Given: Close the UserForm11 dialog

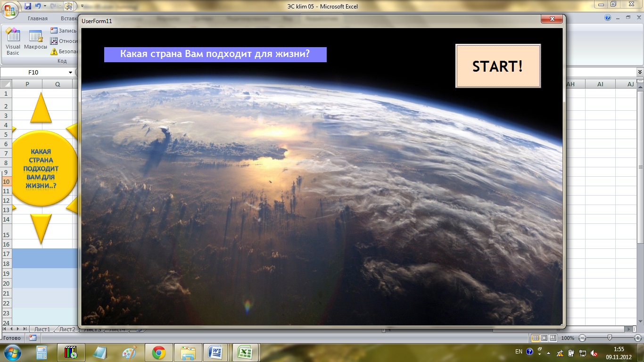Looking at the screenshot, I should tap(552, 19).
